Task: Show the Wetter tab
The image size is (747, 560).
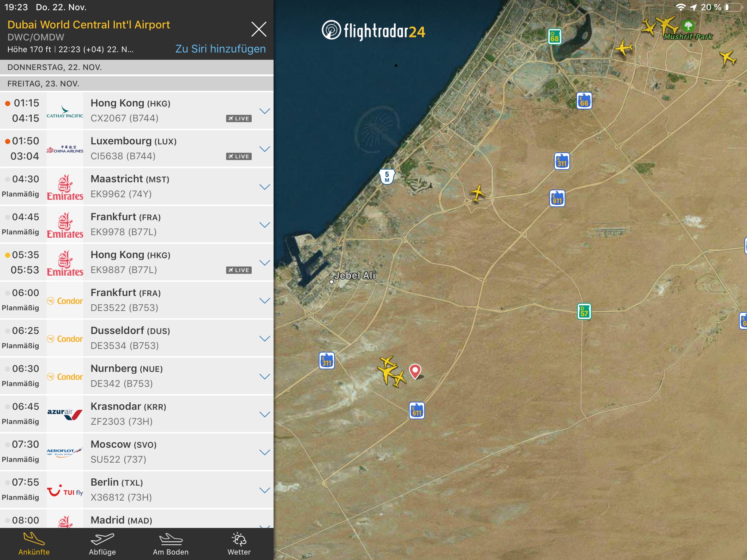Action: [x=239, y=544]
